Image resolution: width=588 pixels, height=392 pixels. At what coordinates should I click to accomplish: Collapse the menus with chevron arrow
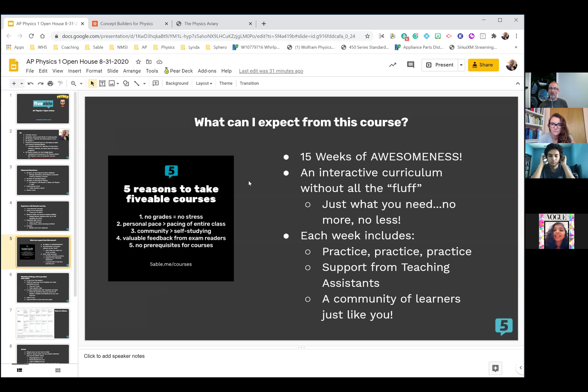click(518, 84)
